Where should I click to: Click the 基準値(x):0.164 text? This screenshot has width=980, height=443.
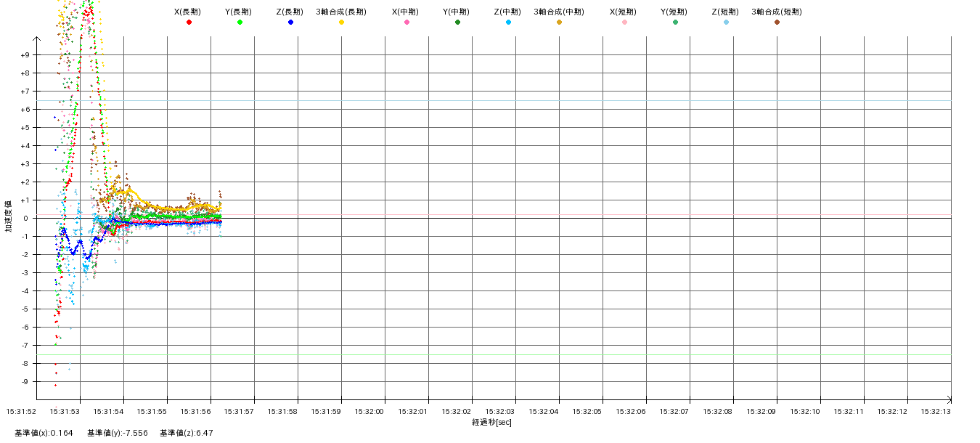(44, 433)
